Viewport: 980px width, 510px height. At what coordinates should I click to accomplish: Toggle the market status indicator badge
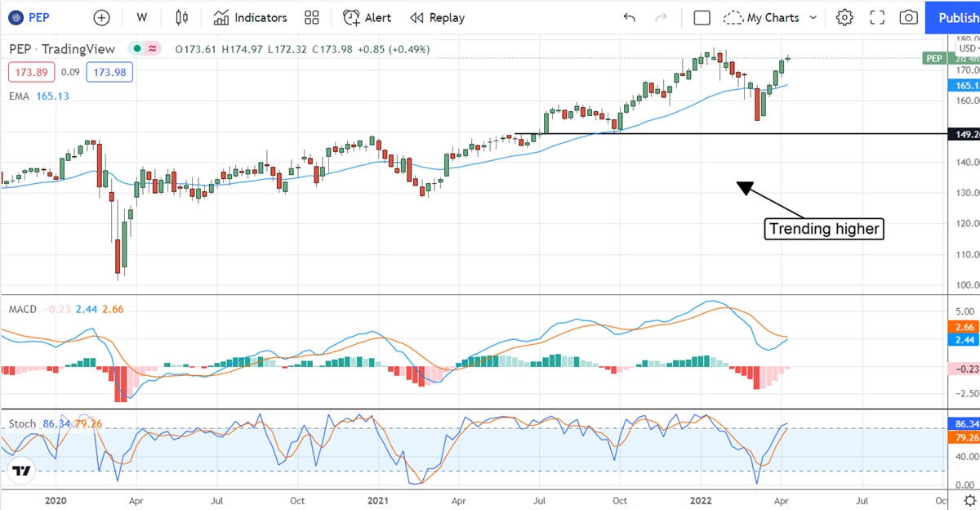(x=152, y=49)
